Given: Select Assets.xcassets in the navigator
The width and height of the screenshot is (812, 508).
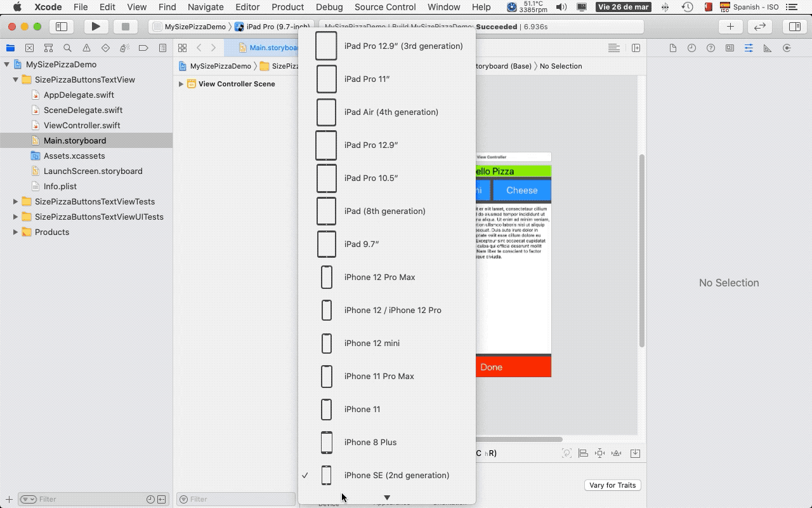Looking at the screenshot, I should click(x=74, y=156).
